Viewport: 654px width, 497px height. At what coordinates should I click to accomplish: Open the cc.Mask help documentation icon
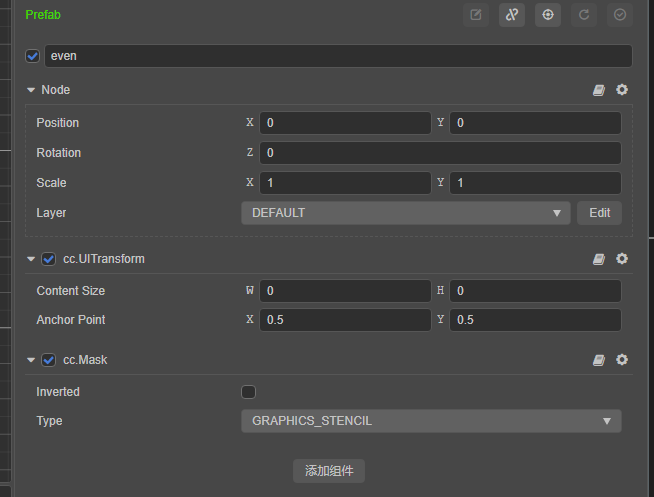(599, 360)
